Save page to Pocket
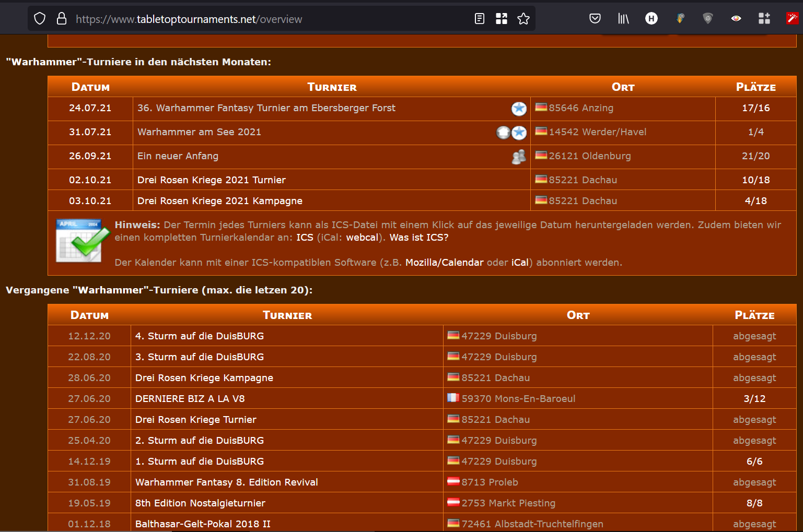The image size is (803, 532). 595,19
